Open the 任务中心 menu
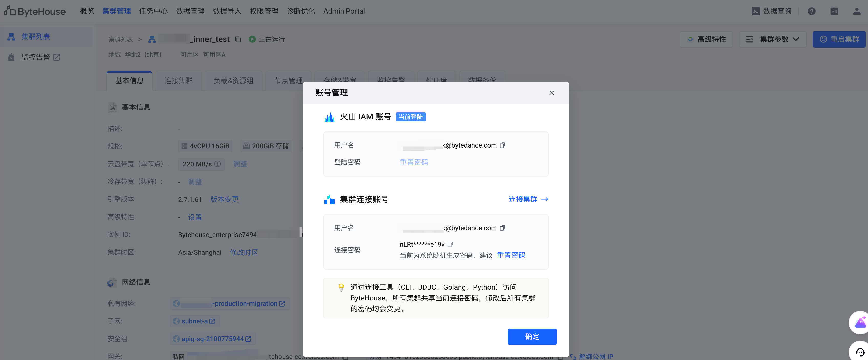 [x=153, y=11]
